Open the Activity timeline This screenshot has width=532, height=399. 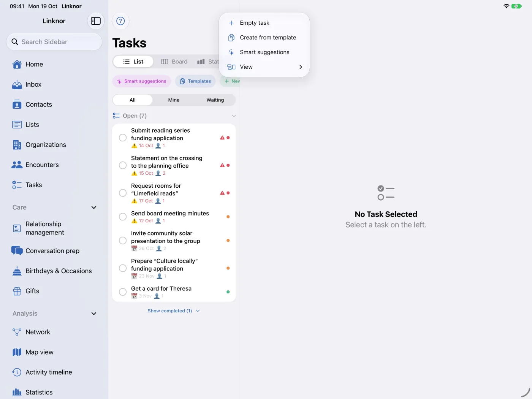tap(54, 372)
